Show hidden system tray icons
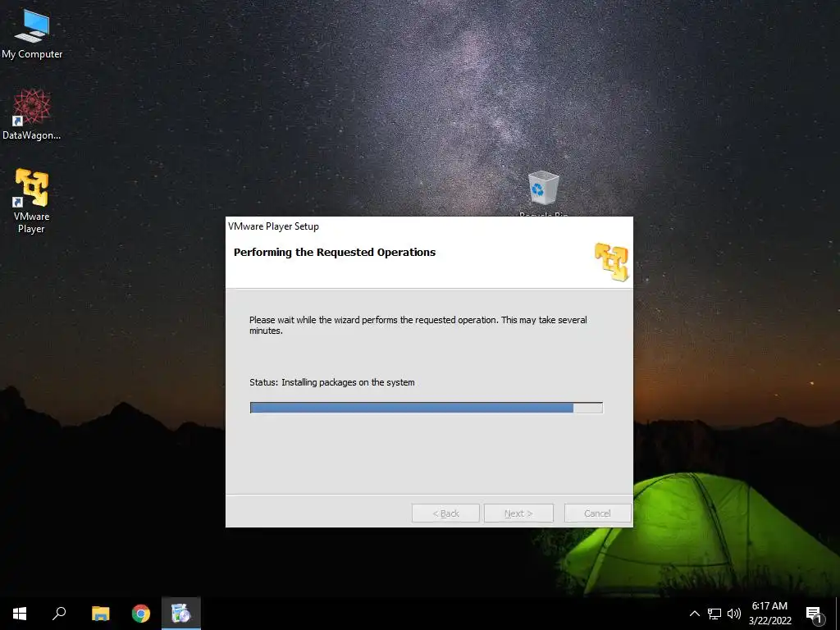Viewport: 840px width, 630px height. (x=694, y=614)
